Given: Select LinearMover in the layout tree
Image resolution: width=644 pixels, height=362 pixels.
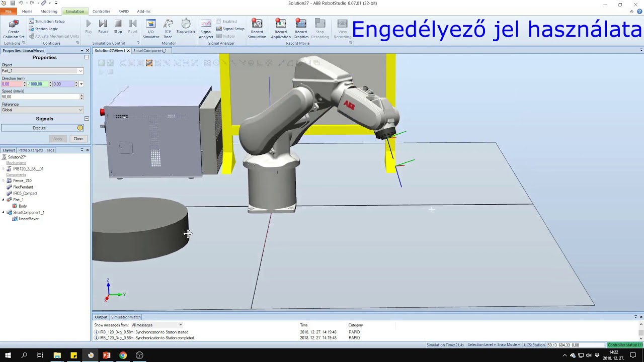Looking at the screenshot, I should (28, 219).
